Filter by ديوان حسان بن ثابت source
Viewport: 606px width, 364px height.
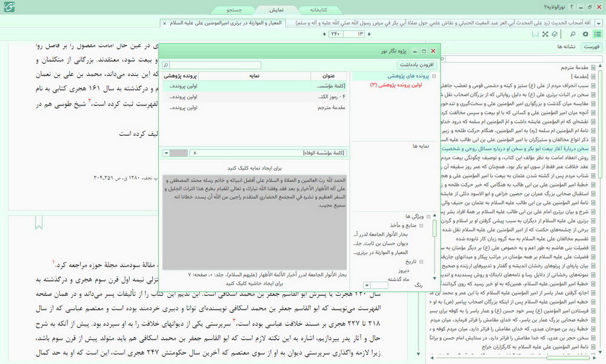pyautogui.click(x=381, y=243)
